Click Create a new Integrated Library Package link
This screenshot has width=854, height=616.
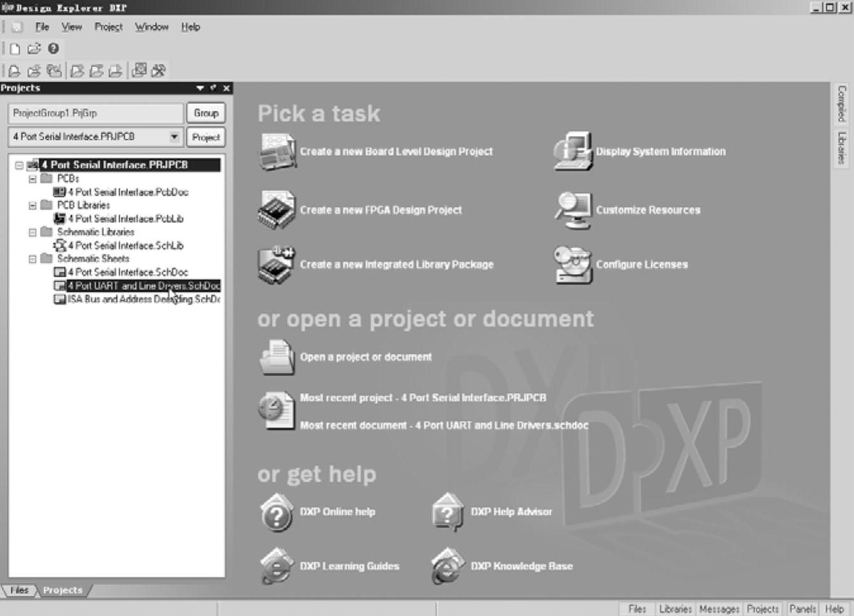click(397, 265)
